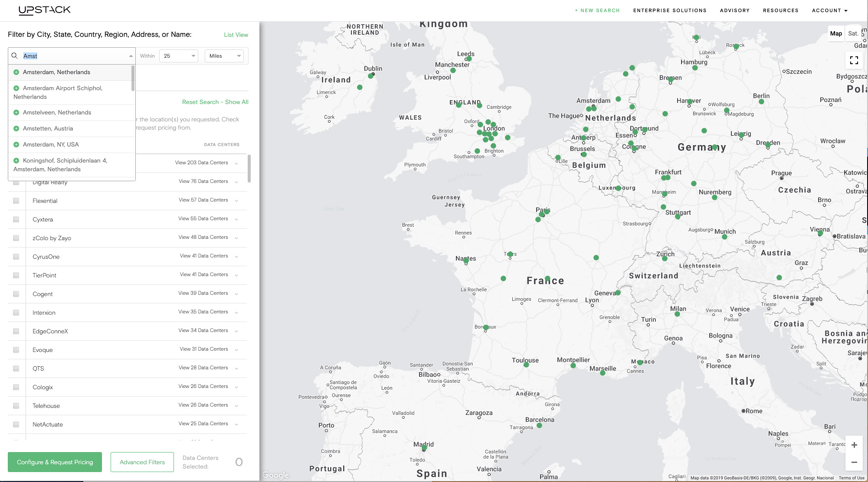Expand Interxion's View 35 Data Centers
Viewport: 868px width, 482px height.
coord(208,312)
